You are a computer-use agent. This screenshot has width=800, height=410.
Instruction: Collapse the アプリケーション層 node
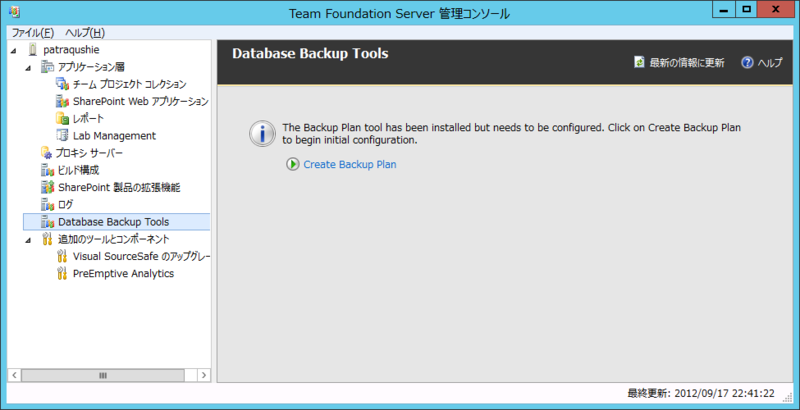28,67
